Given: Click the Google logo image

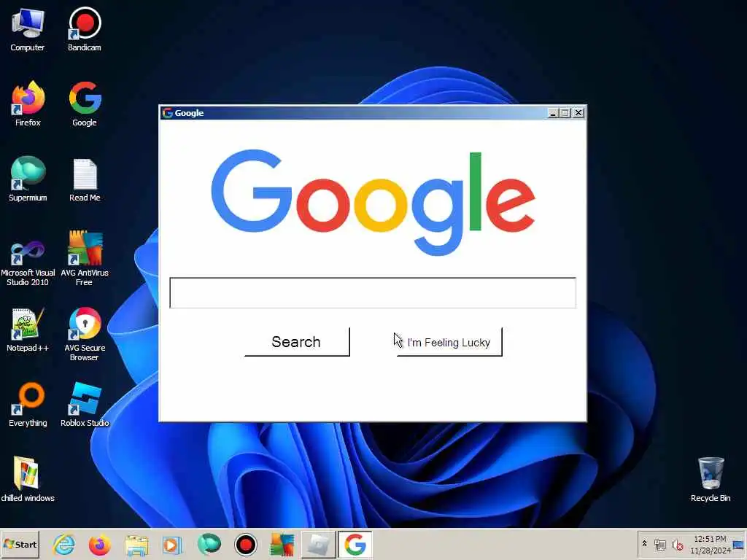Looking at the screenshot, I should 373,203.
